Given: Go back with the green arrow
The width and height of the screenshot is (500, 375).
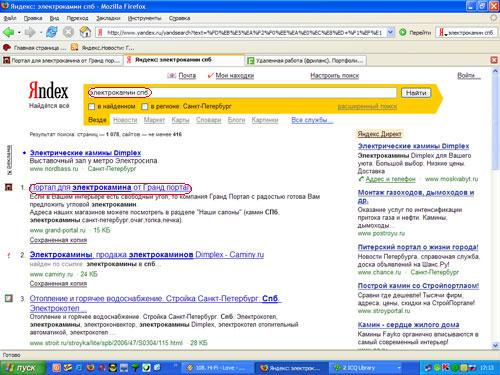Looking at the screenshot, I should (x=8, y=32).
